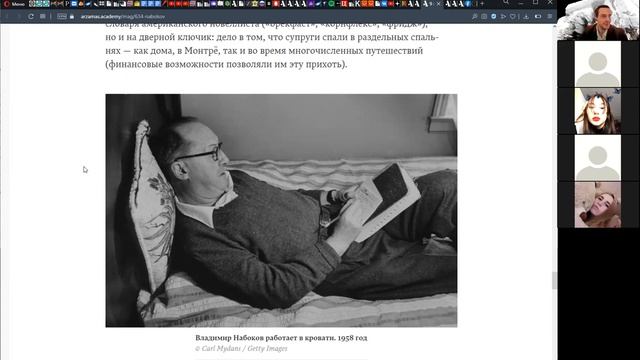The height and width of the screenshot is (360, 640).
Task: Select participant tile with red lipstick
Action: tap(598, 111)
